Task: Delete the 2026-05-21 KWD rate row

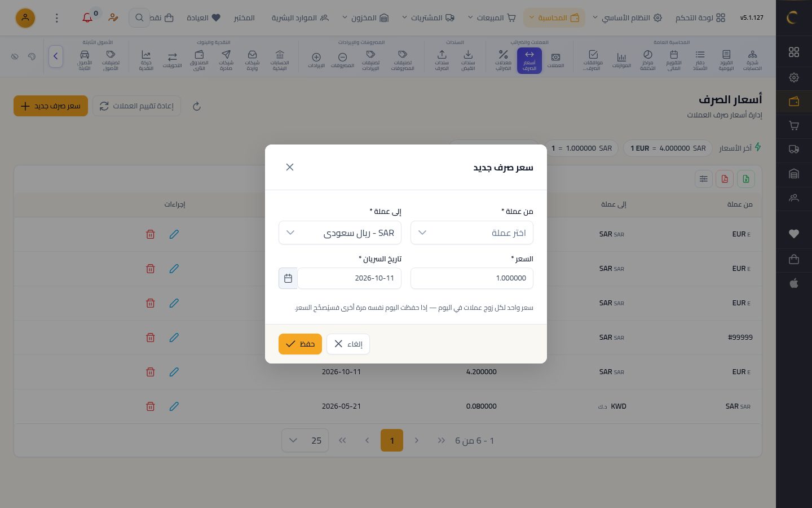Action: tap(151, 406)
